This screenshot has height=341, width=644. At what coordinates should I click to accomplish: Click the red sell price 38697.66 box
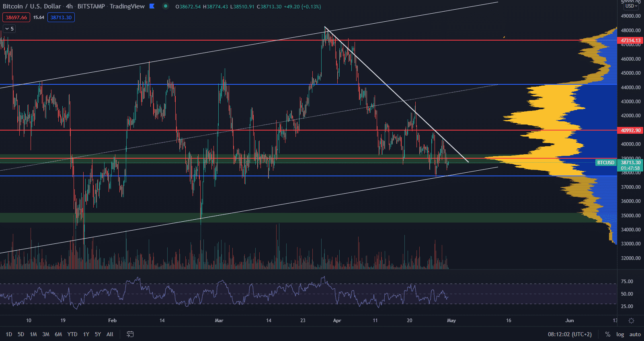click(16, 17)
